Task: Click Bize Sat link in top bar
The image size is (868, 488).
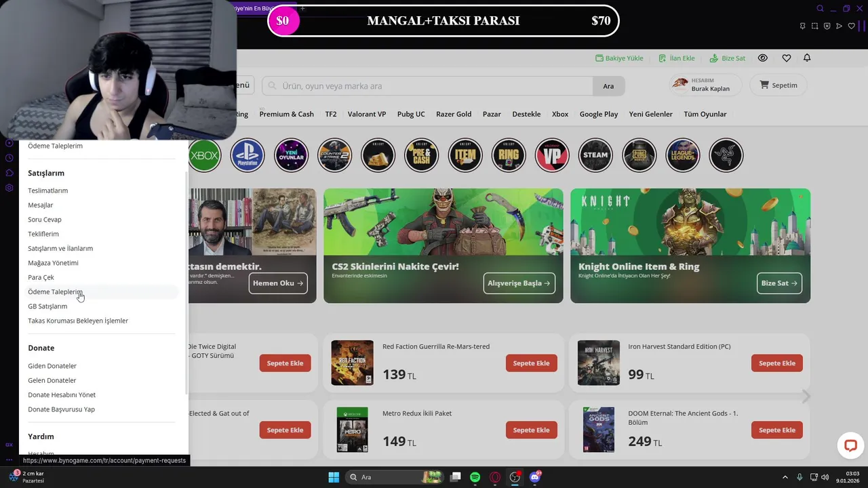Action: (x=728, y=58)
